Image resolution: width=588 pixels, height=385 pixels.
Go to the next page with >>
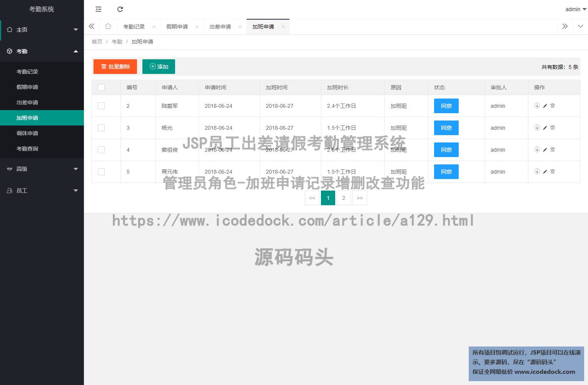[360, 198]
